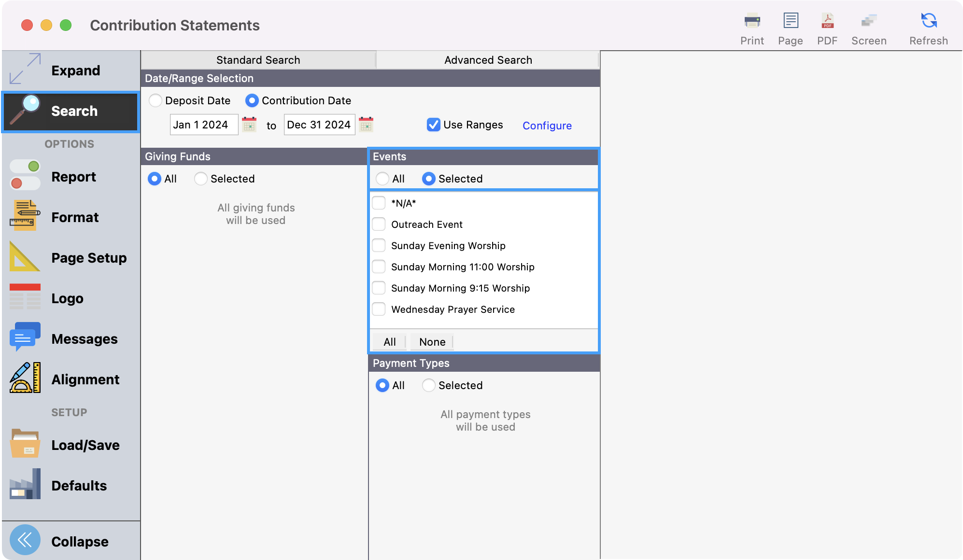
Task: Click the Print toolbar icon
Action: tap(752, 21)
